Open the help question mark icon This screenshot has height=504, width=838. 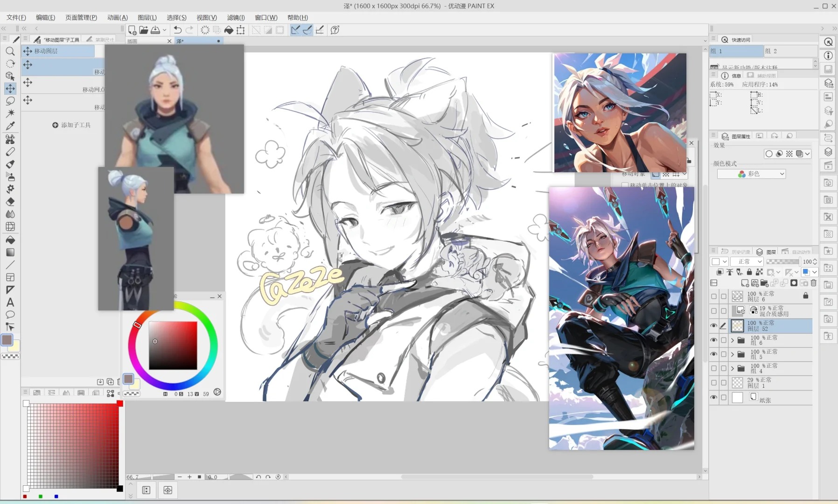pos(335,30)
